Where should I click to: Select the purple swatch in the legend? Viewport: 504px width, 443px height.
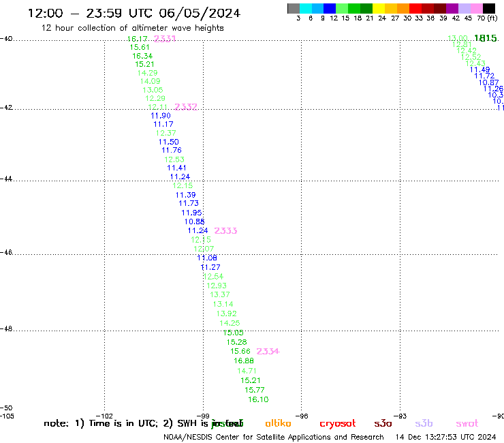click(452, 8)
